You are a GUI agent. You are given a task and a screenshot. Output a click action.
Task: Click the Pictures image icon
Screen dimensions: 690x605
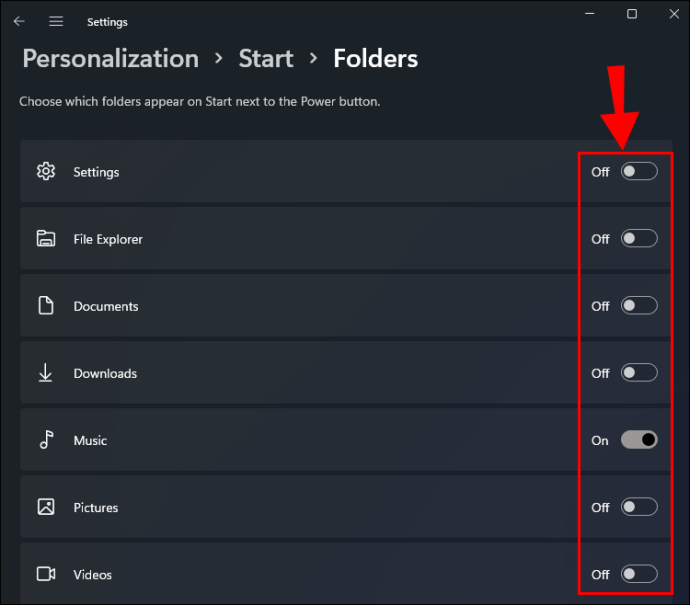[45, 507]
